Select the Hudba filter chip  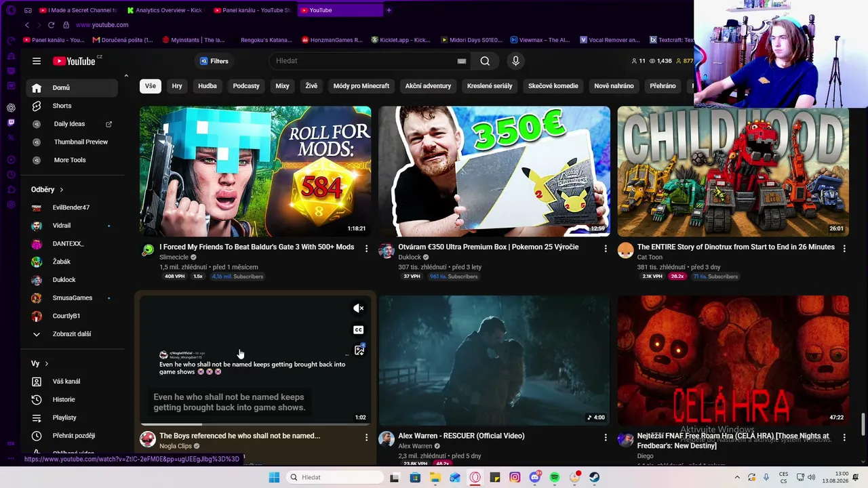(208, 86)
